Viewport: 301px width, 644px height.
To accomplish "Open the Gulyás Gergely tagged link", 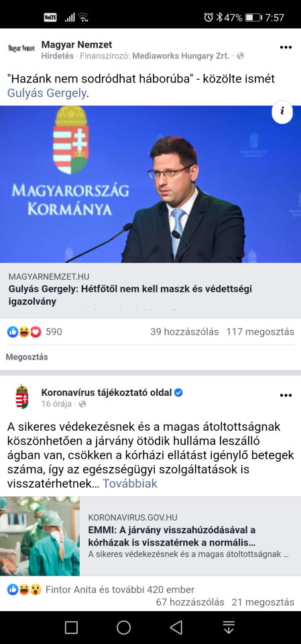I will coord(47,93).
